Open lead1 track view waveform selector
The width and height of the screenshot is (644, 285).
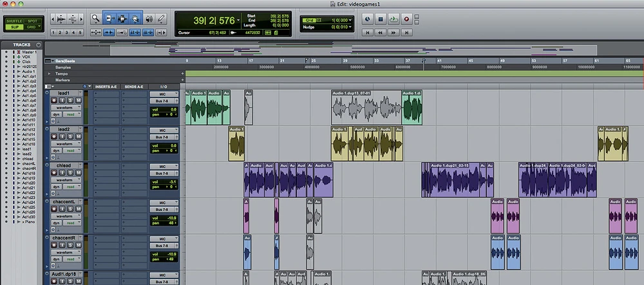pyautogui.click(x=66, y=108)
